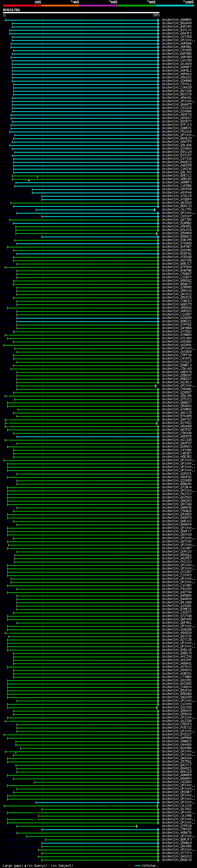The image size is (197, 868).
Task: Select the last hit UniRef100_B6QKJ8
Action: click(x=176, y=860)
